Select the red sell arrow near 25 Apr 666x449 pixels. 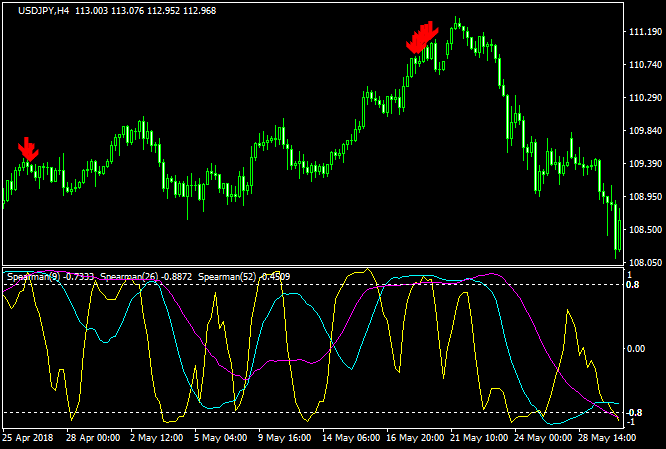tap(28, 149)
